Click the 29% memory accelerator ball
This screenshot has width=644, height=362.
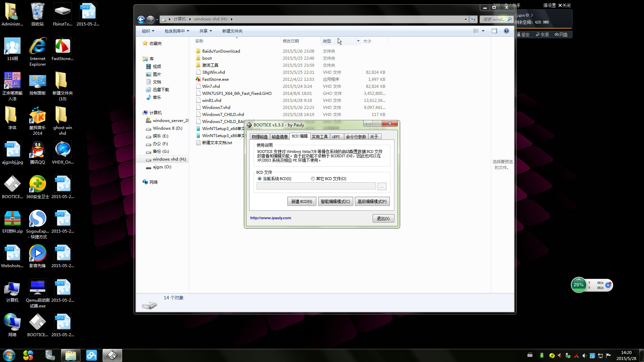click(578, 285)
